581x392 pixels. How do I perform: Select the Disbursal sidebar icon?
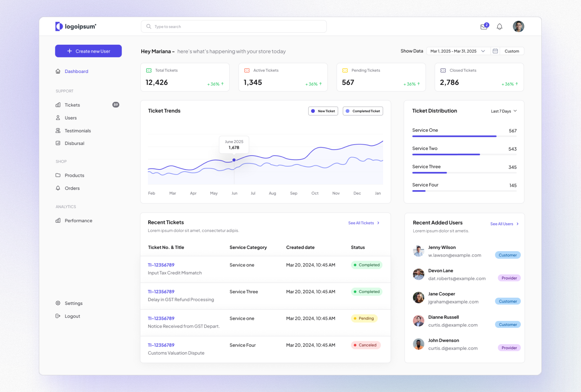(58, 143)
